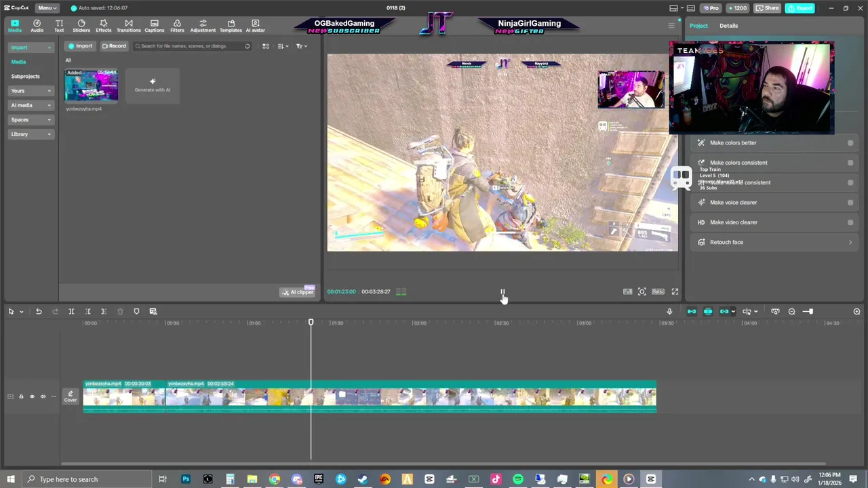Image resolution: width=868 pixels, height=488 pixels.
Task: Open the player hamburger menu icon
Action: [671, 26]
